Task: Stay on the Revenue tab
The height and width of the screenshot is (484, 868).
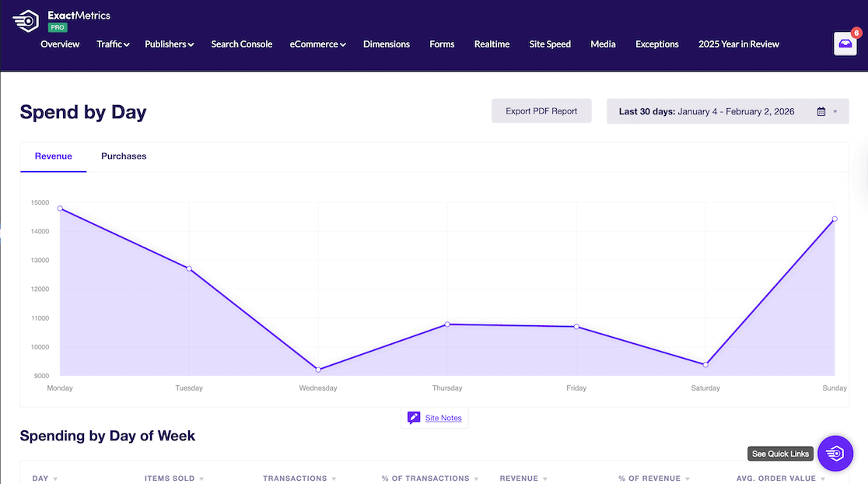Action: (x=53, y=156)
